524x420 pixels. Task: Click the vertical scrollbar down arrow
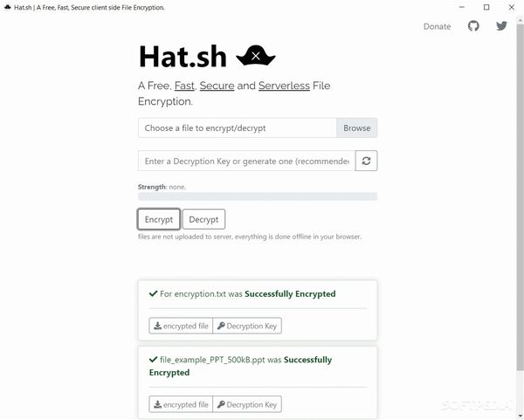coord(520,416)
